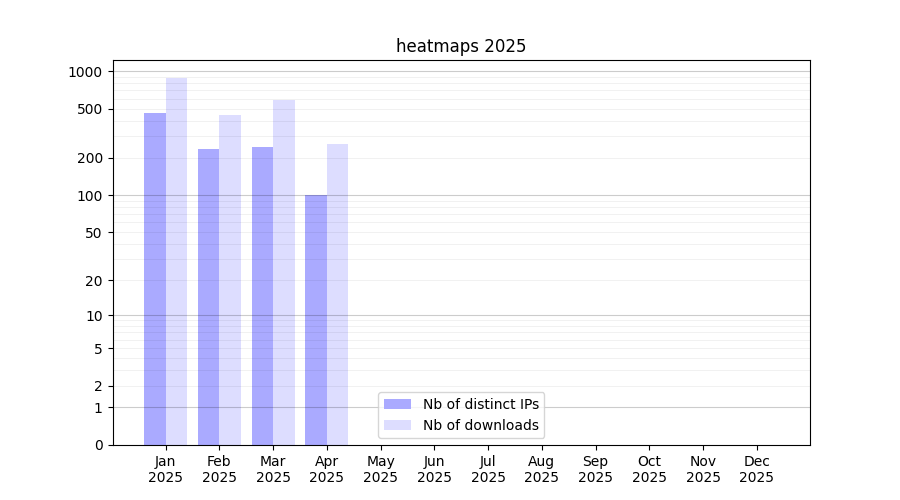Click the 'May 2025' x-axis label
900x500 pixels.
[380, 469]
